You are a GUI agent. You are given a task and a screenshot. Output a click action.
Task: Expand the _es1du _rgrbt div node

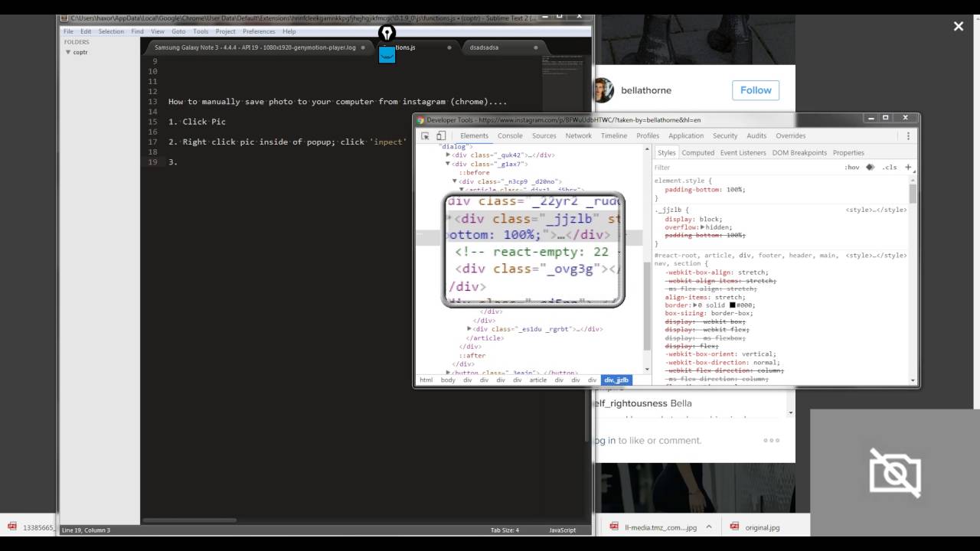coord(469,329)
